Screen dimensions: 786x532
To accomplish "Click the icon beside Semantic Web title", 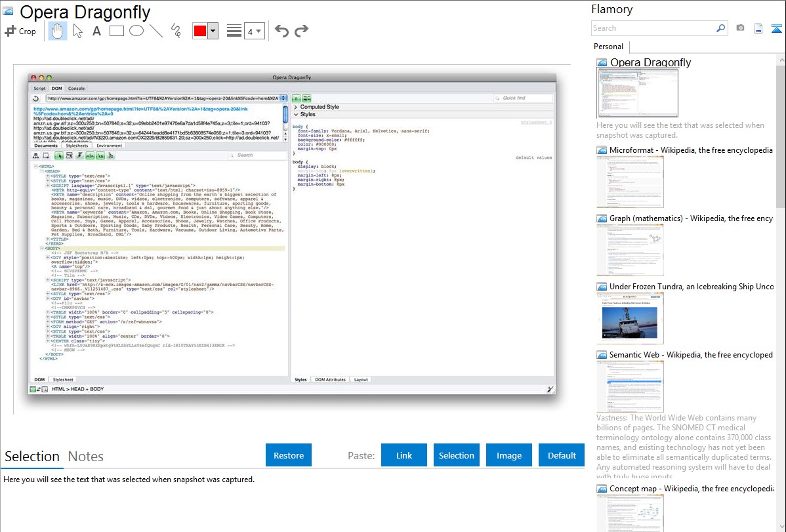I will [602, 354].
